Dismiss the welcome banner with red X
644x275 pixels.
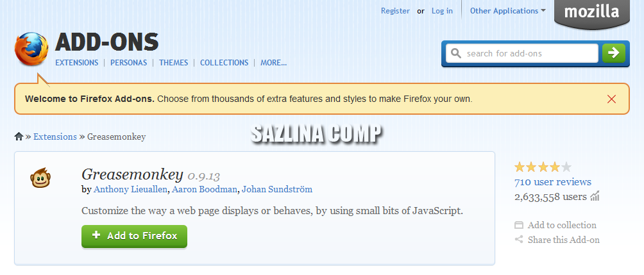(611, 99)
